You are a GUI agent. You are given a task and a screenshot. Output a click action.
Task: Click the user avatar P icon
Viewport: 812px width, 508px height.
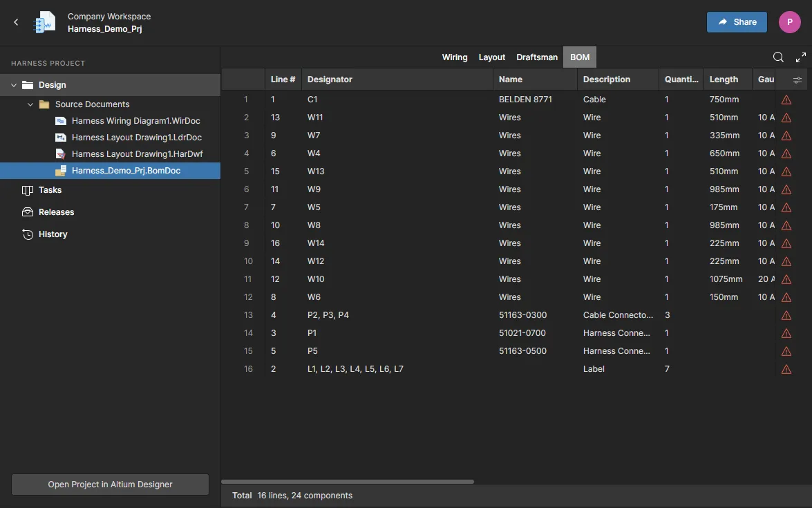(789, 22)
